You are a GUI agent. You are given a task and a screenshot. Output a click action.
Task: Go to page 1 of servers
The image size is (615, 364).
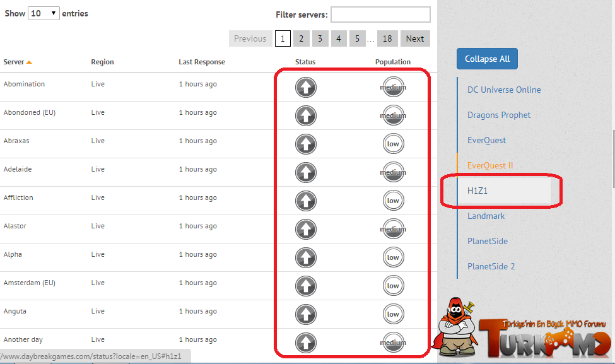[283, 38]
